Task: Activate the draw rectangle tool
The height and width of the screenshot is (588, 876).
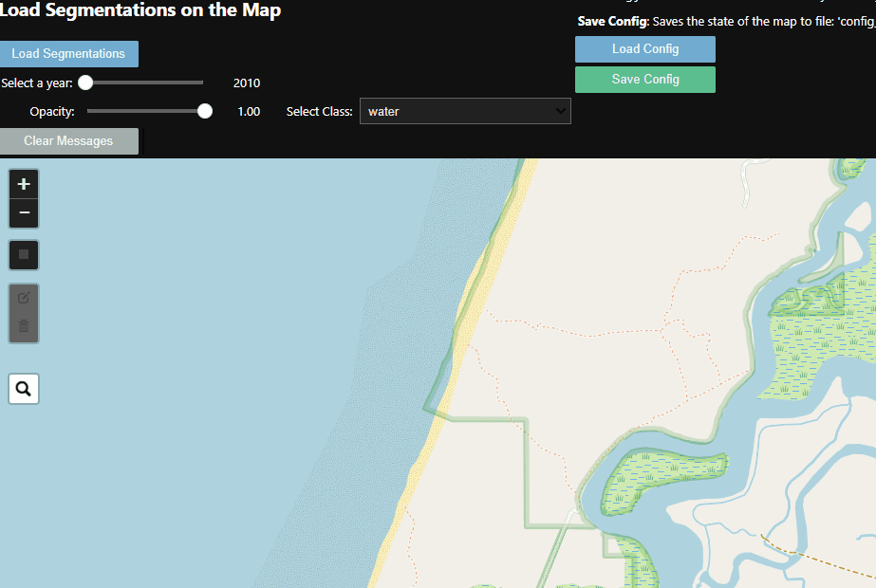Action: tap(24, 254)
